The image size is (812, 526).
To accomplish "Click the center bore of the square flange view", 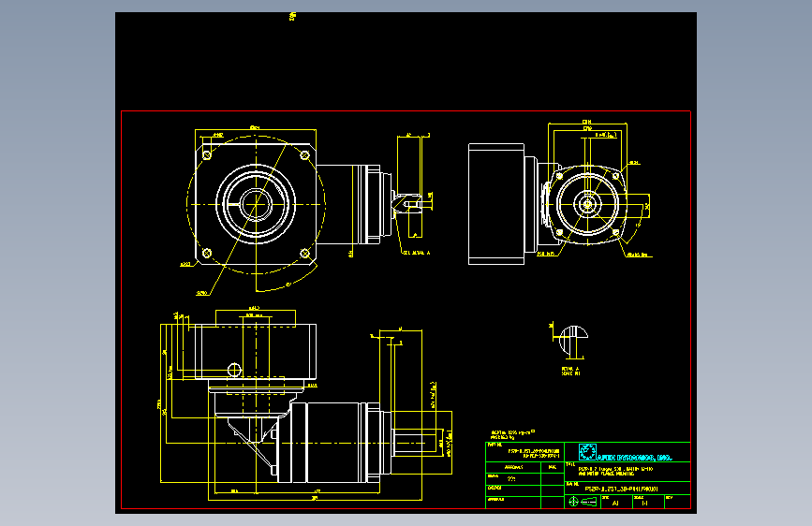I will point(256,204).
